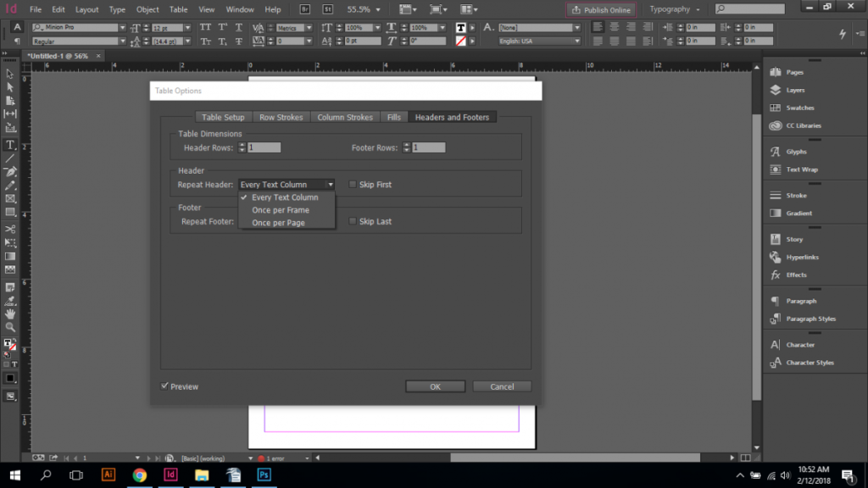
Task: Select the Type tool in the toolbar
Action: click(x=10, y=145)
